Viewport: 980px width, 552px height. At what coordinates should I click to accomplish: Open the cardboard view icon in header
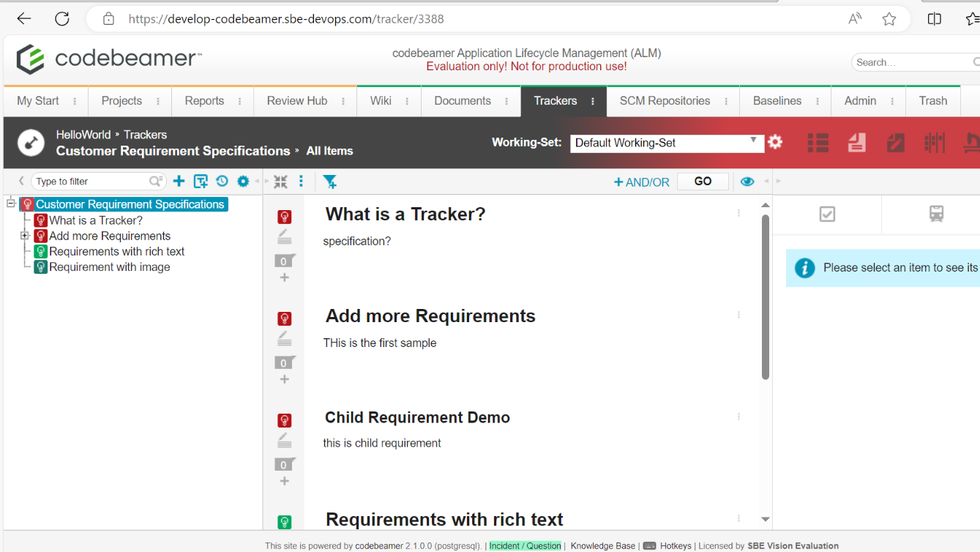[935, 143]
